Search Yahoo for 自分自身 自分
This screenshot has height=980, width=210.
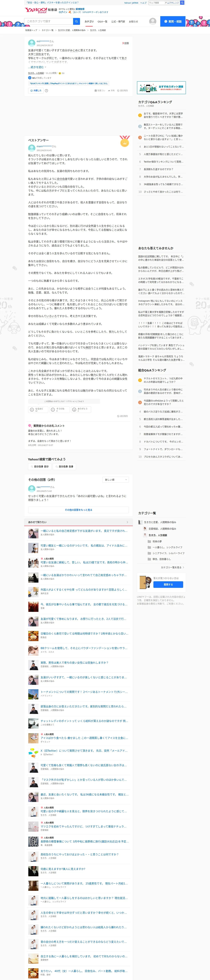click(x=39, y=466)
